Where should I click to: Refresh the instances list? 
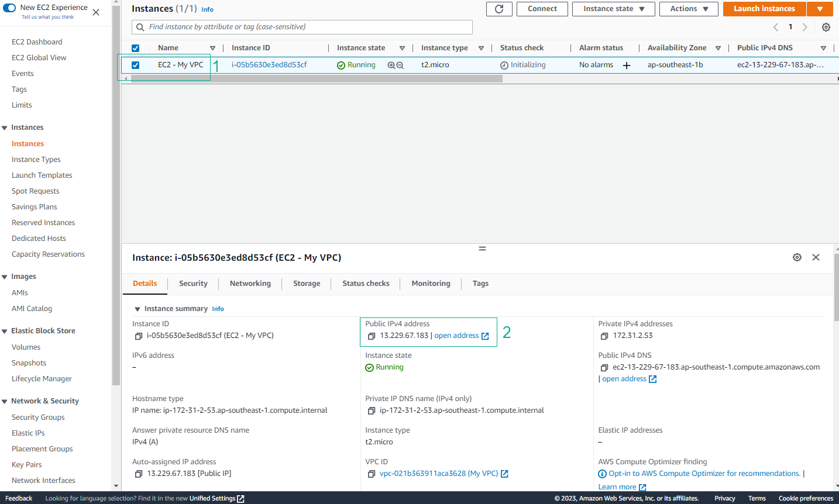coord(499,9)
